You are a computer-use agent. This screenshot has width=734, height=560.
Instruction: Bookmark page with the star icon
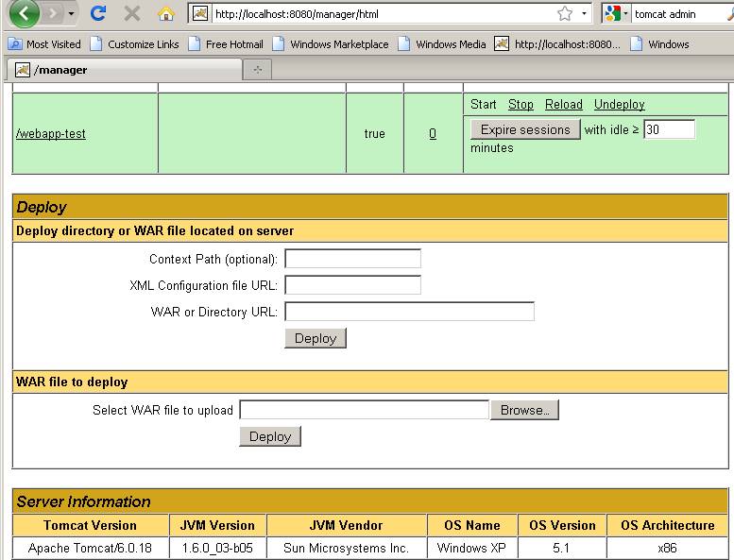pyautogui.click(x=565, y=13)
